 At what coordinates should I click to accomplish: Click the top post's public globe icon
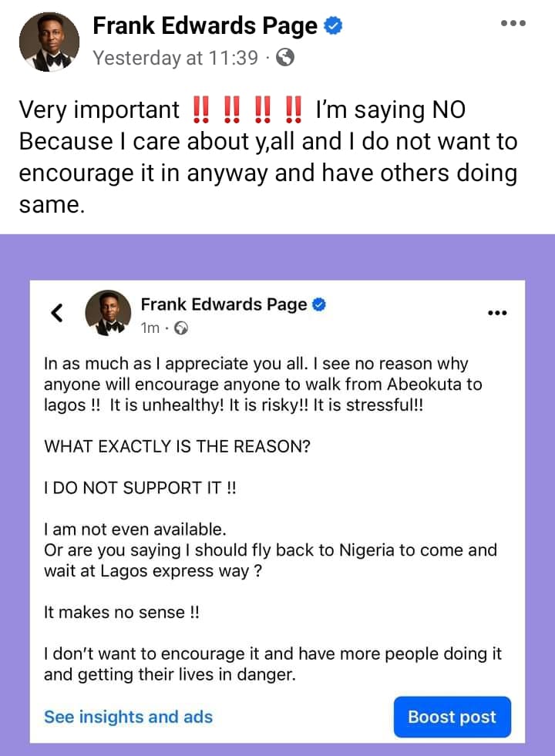pyautogui.click(x=284, y=58)
